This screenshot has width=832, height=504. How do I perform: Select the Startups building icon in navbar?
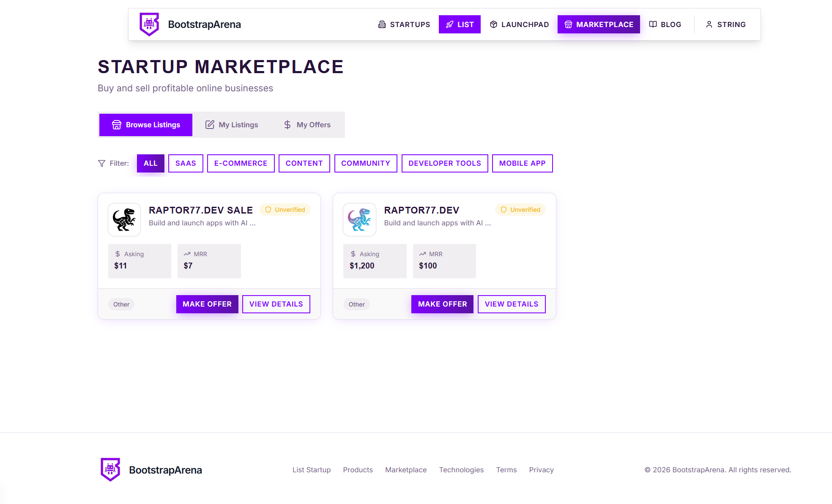[382, 24]
